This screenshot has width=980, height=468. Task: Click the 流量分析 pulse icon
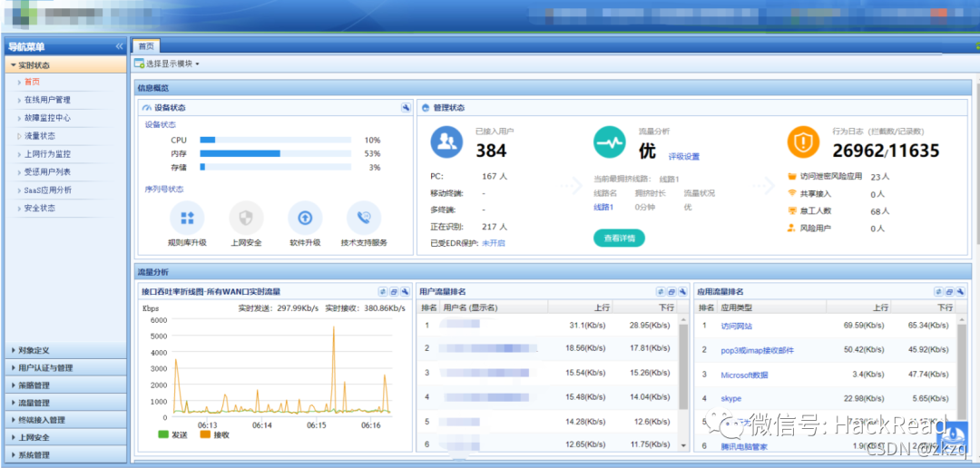610,141
